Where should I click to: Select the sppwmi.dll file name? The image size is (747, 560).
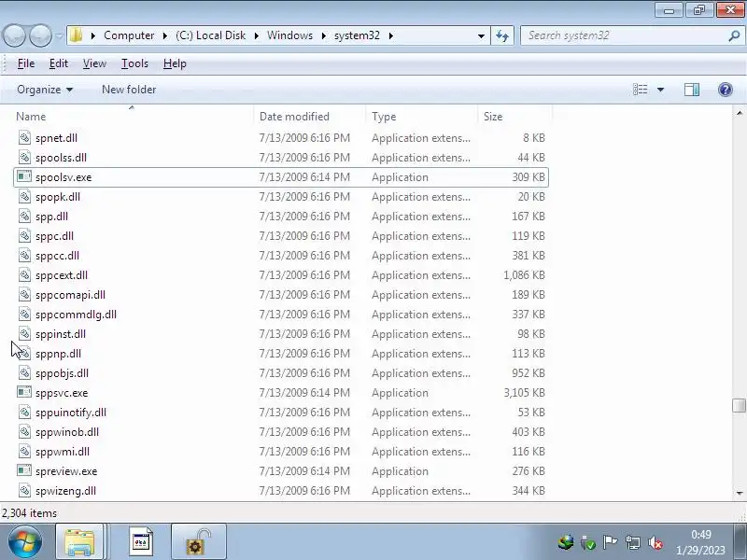click(63, 452)
